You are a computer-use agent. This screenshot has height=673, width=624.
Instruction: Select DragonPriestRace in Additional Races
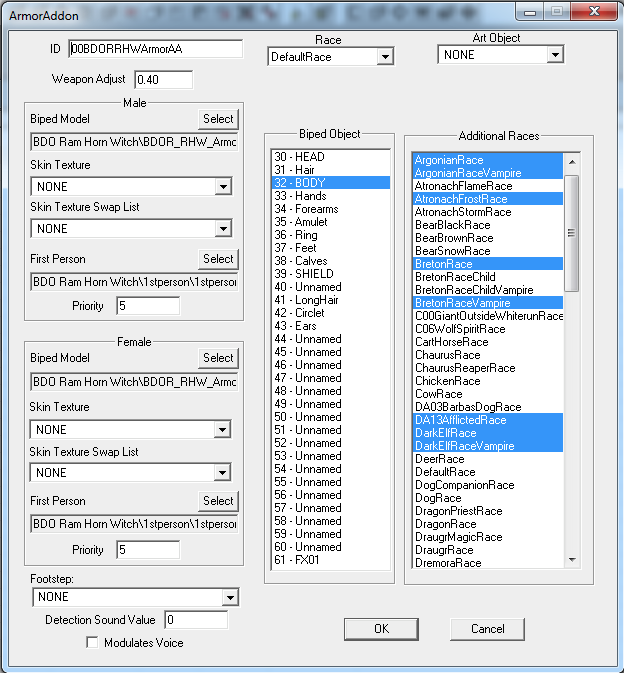click(488, 511)
